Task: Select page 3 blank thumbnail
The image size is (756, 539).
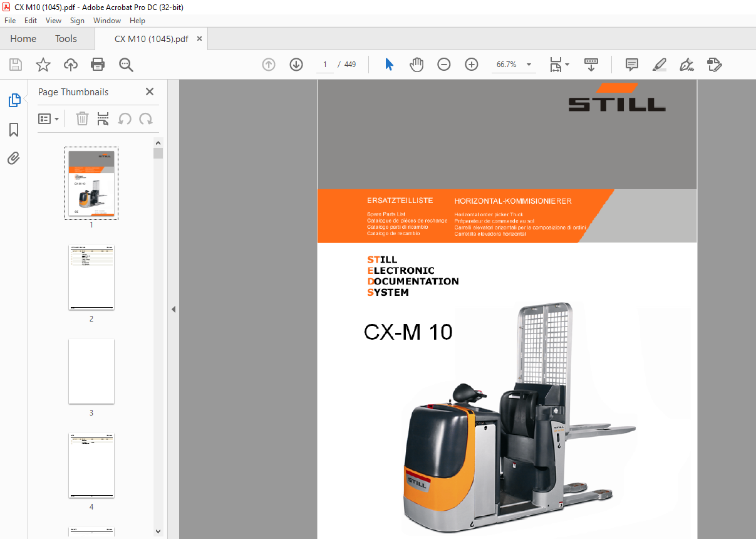Action: [91, 372]
